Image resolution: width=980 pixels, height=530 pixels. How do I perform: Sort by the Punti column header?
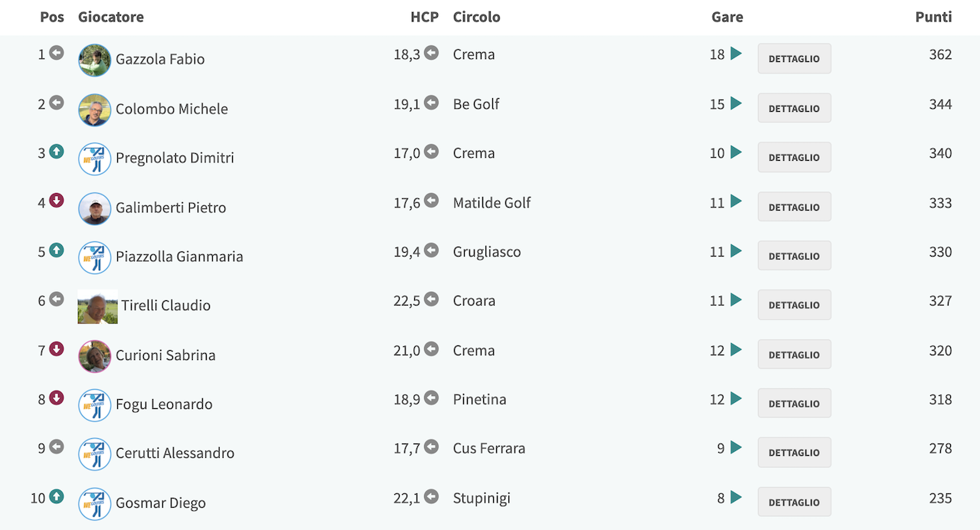click(x=933, y=17)
